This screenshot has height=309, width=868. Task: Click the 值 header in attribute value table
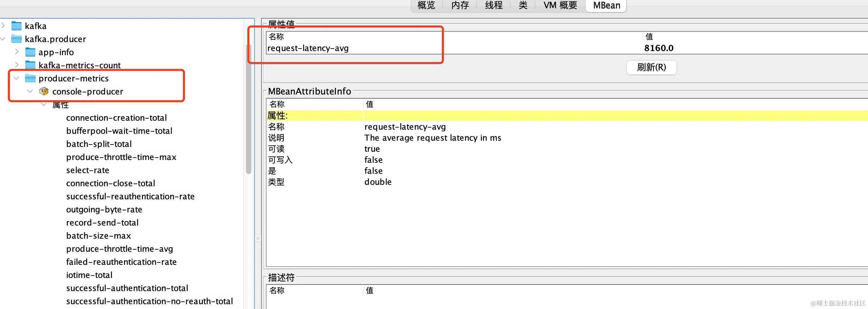tap(649, 37)
